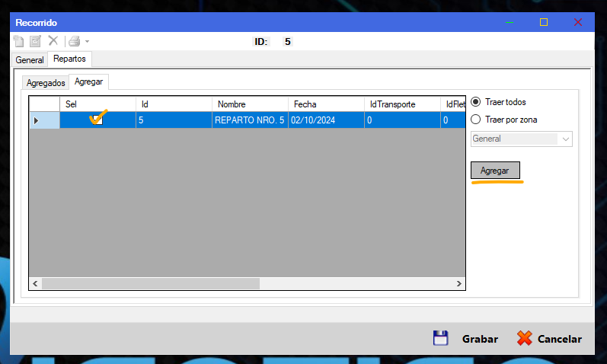Open the Agregados sub-tab

pos(45,83)
